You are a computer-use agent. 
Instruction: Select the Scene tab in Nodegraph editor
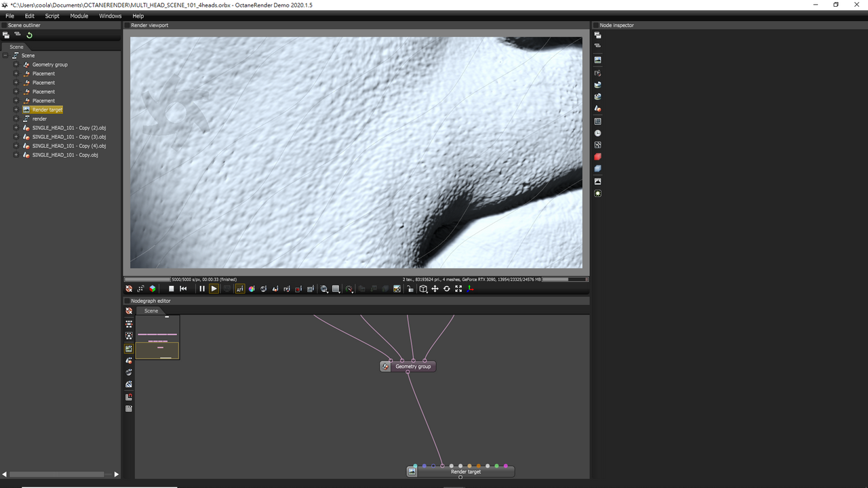(151, 310)
